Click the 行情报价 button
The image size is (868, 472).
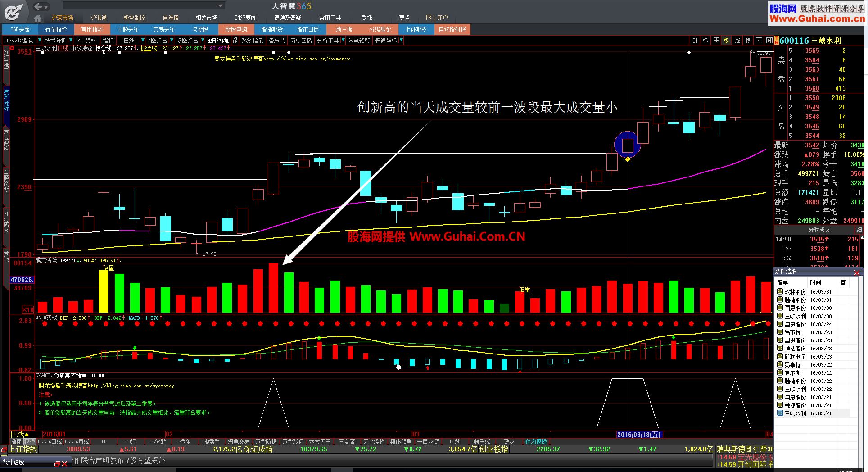click(x=56, y=29)
